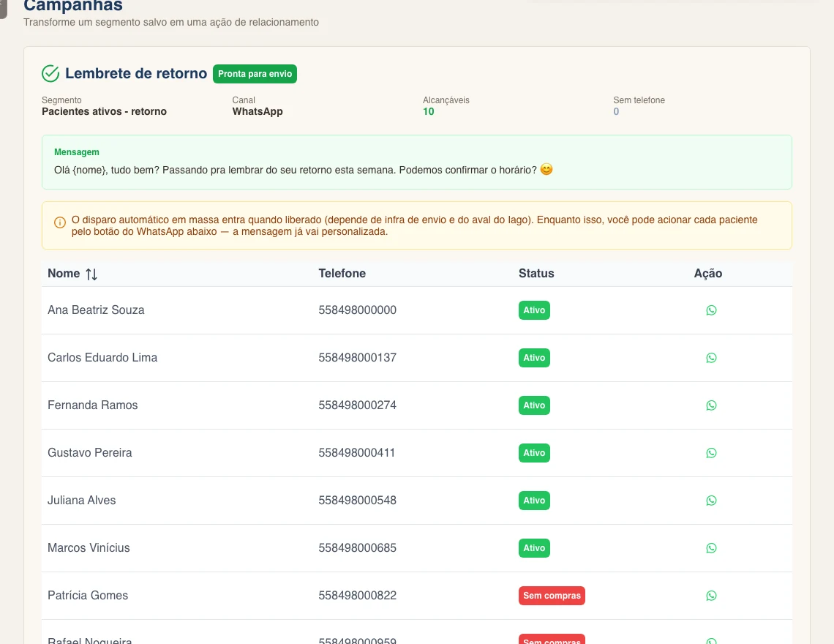The width and height of the screenshot is (834, 644).
Task: Click the Ativo badge for Carlos Eduardo Lima
Action: (x=534, y=358)
